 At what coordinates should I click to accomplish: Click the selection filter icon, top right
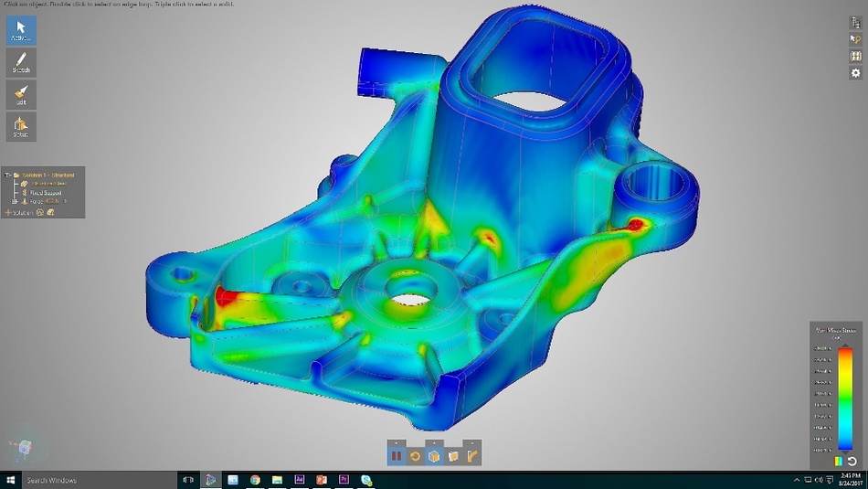click(x=856, y=39)
